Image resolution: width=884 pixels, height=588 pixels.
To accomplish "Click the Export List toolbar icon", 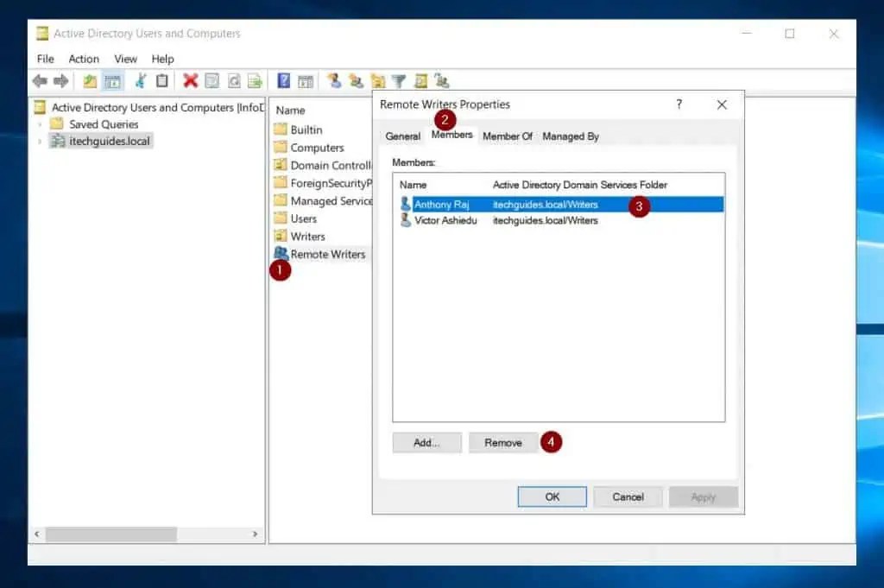I will [x=254, y=80].
